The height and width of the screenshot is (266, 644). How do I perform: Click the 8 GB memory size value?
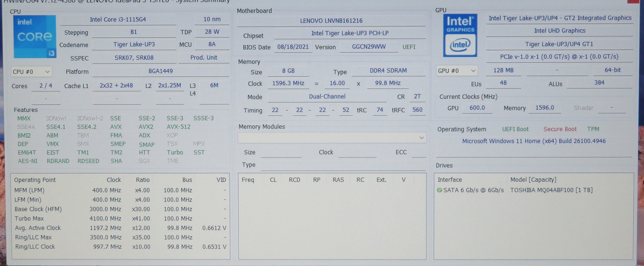[288, 71]
